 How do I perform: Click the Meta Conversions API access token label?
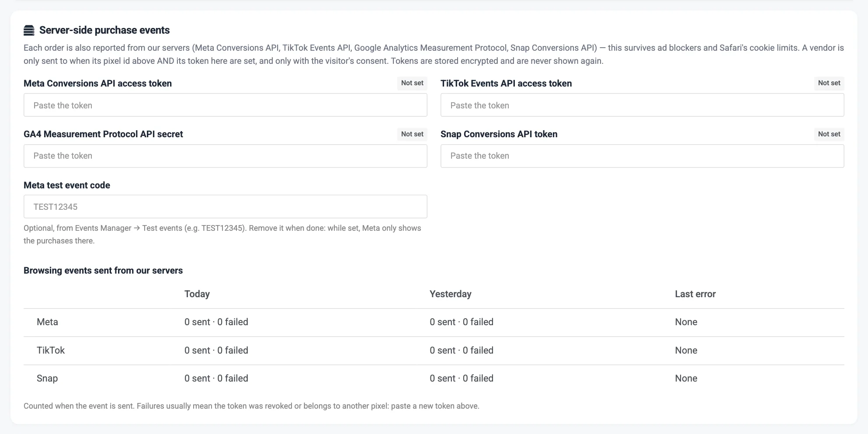point(97,83)
